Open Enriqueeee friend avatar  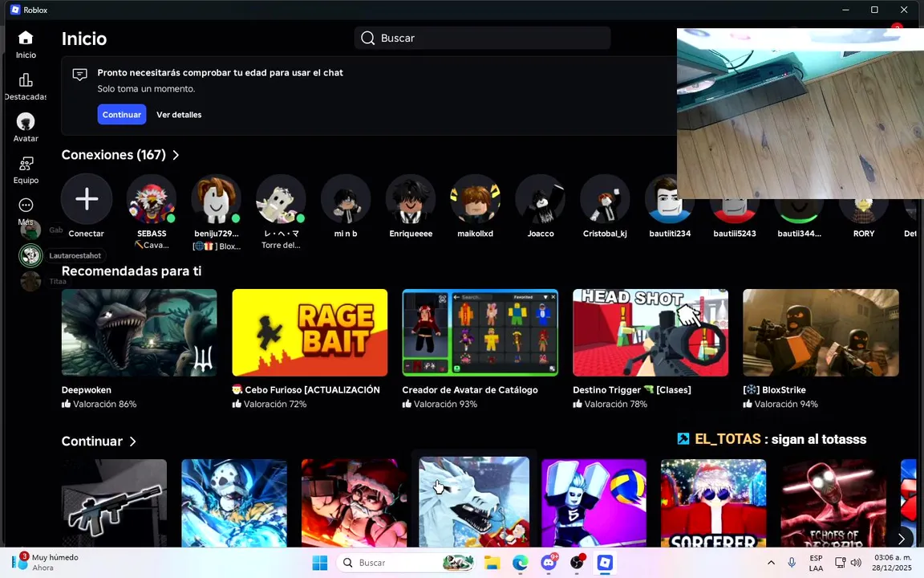click(x=411, y=199)
